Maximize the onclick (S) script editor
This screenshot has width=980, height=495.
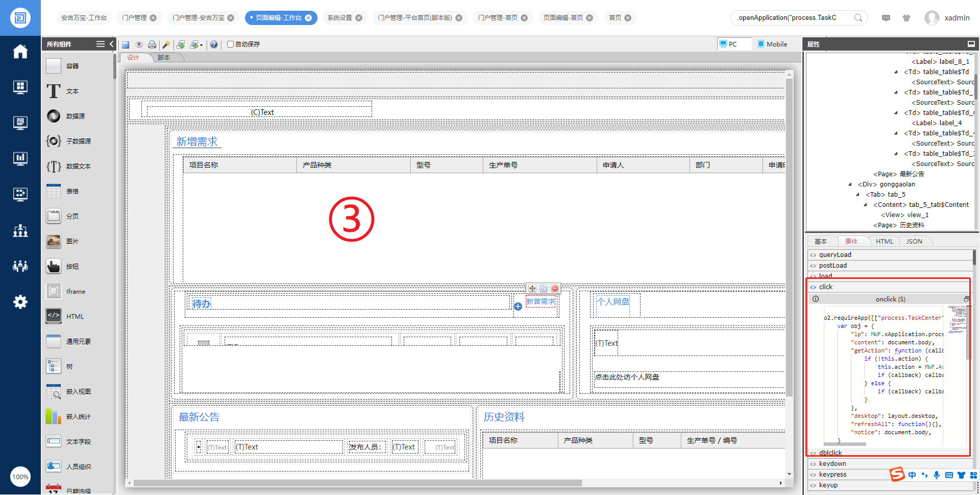click(966, 299)
